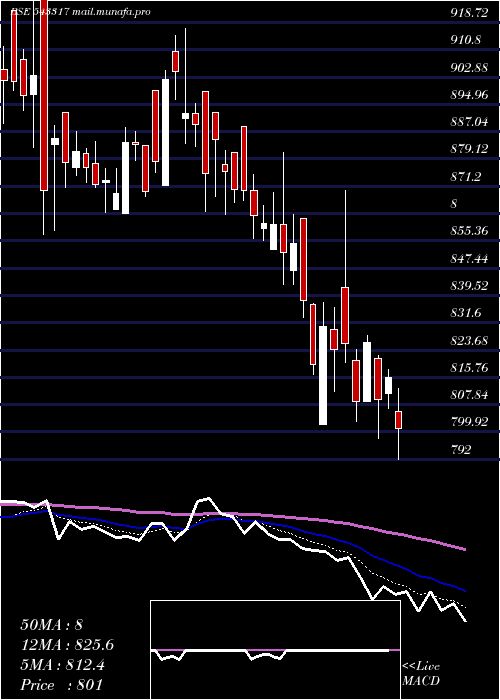The image size is (500, 700).
Task: Click the 847.44 axis value
Action: pyautogui.click(x=469, y=258)
